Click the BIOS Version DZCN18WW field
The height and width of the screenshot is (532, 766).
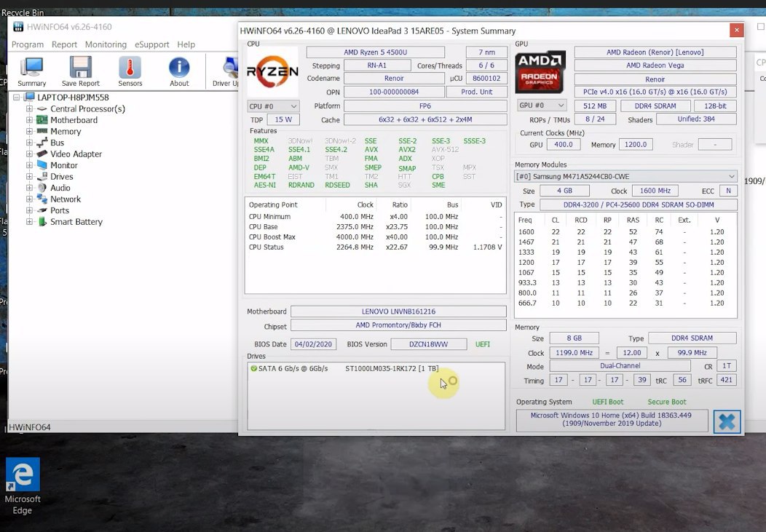click(x=428, y=344)
